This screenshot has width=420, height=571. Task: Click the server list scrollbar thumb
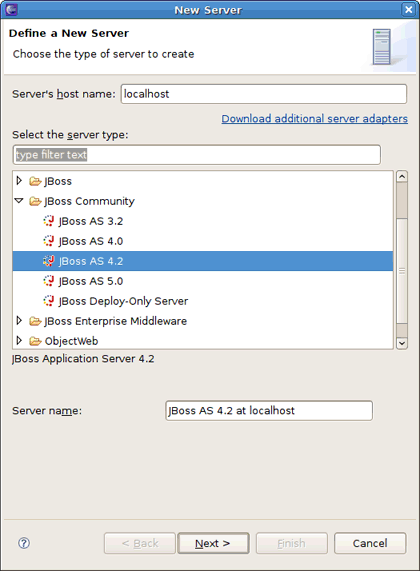coord(402,271)
